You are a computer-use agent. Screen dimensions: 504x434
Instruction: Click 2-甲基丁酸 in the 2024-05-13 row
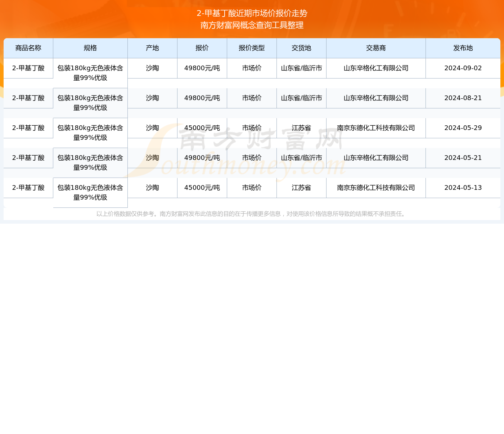click(x=28, y=188)
